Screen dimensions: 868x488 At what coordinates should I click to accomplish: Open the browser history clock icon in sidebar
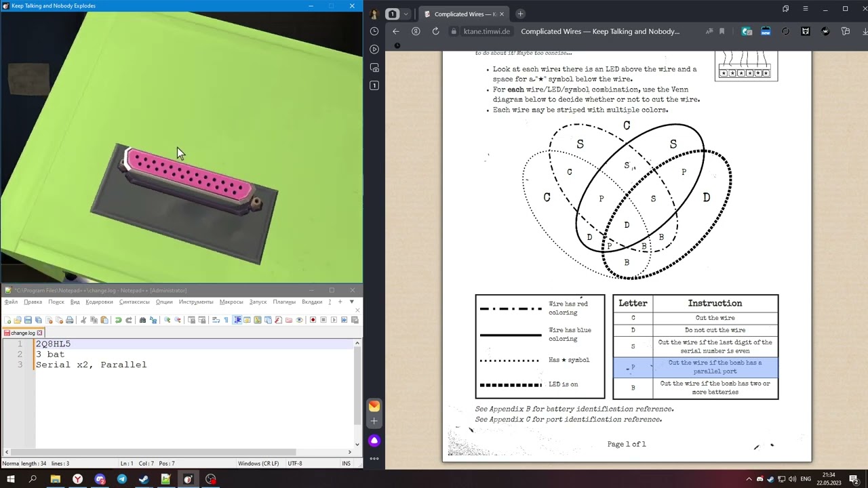(x=374, y=31)
